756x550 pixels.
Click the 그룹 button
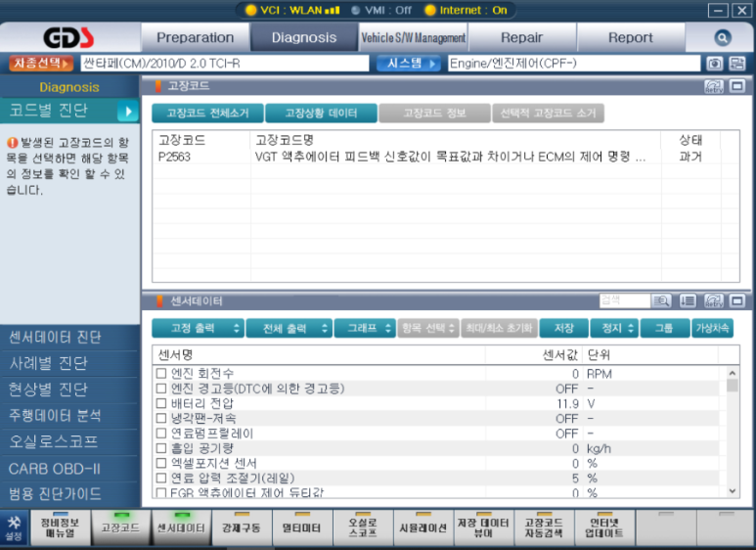664,329
